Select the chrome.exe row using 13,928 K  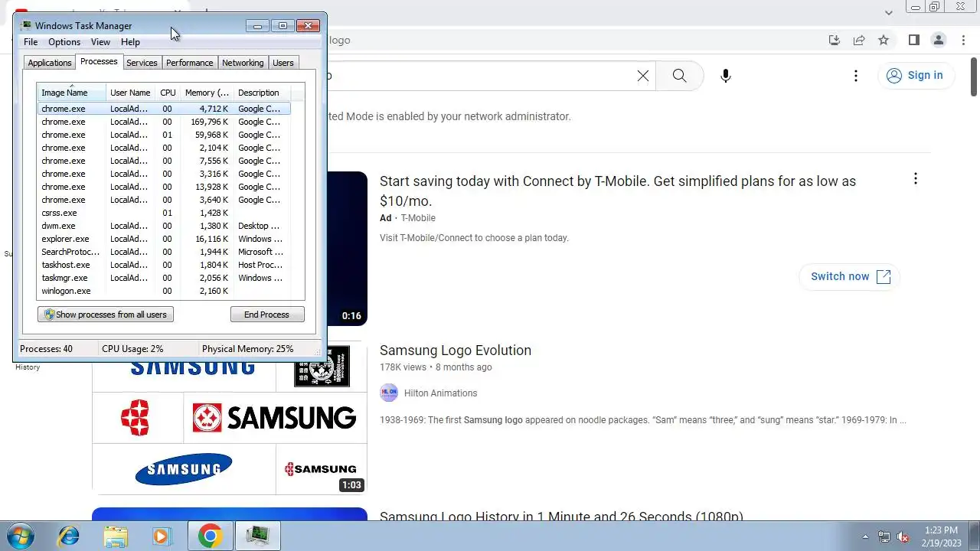point(164,187)
